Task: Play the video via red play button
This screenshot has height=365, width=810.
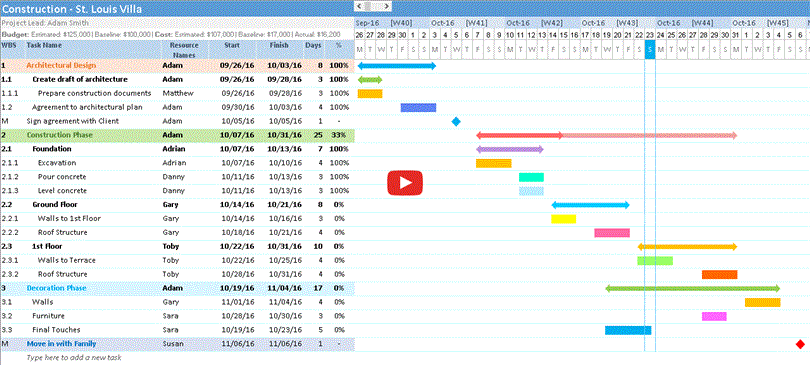Action: (x=405, y=183)
